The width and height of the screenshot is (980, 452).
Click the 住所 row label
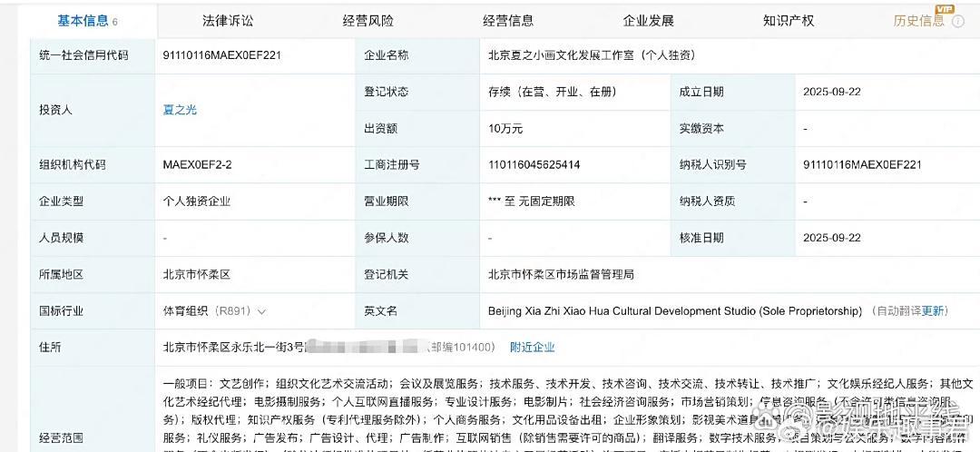point(49,347)
